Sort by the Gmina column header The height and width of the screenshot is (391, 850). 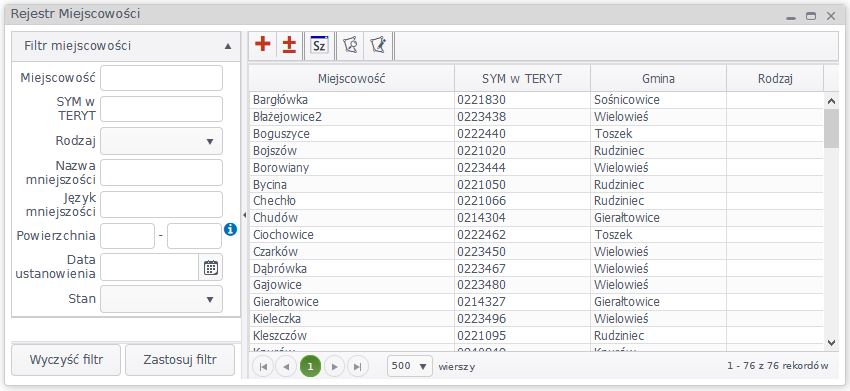(x=658, y=79)
